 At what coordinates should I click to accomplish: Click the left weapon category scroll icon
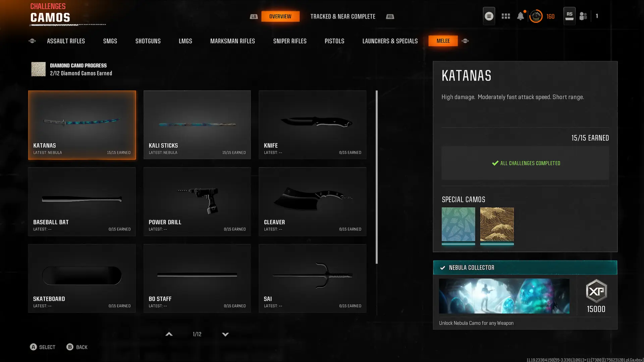[32, 41]
